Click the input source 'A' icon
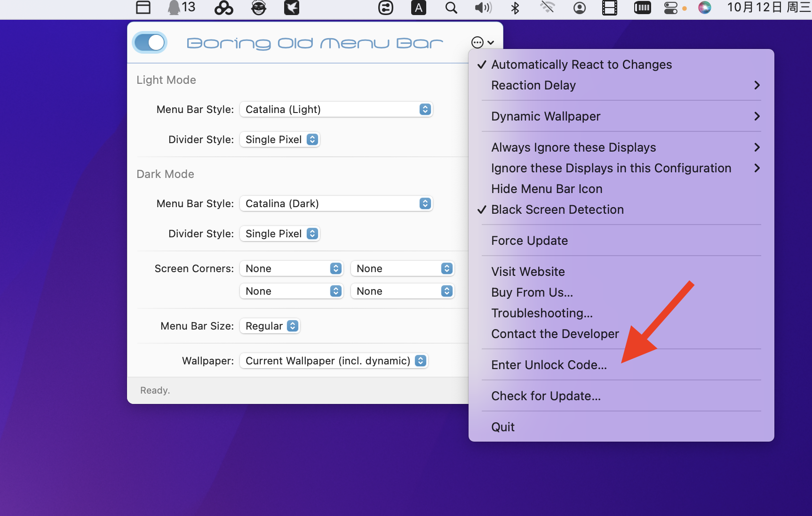 click(418, 8)
